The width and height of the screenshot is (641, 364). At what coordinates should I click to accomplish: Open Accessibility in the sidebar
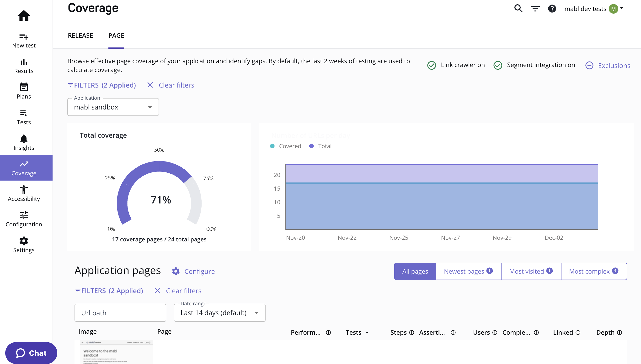coord(24,194)
